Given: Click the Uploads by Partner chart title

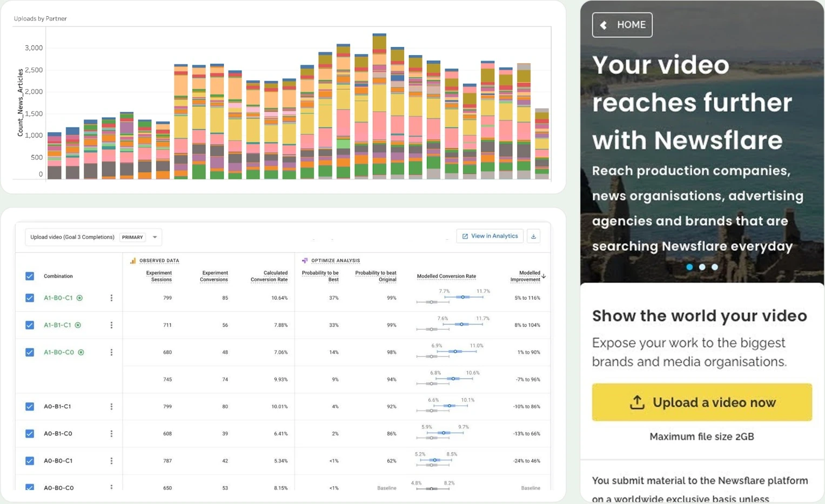Looking at the screenshot, I should [41, 18].
